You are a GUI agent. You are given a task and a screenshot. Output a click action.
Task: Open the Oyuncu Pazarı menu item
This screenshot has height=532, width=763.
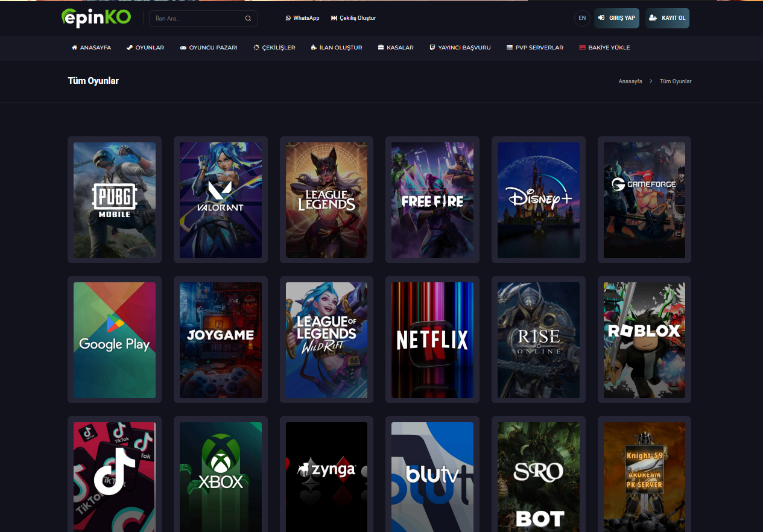pos(209,48)
